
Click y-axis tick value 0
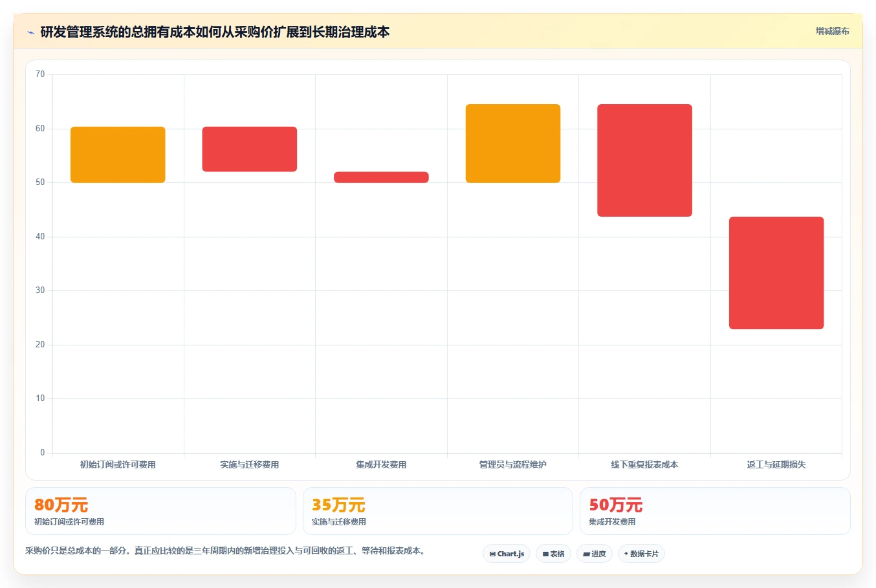(43, 453)
